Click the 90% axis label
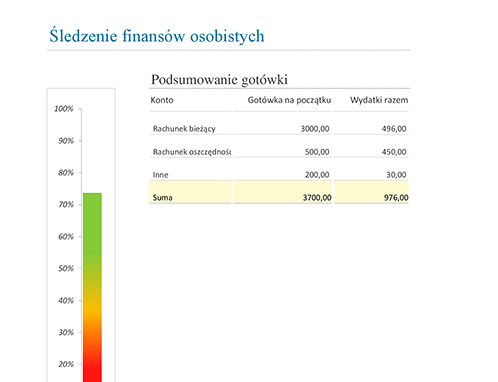498x382 pixels. [x=66, y=141]
